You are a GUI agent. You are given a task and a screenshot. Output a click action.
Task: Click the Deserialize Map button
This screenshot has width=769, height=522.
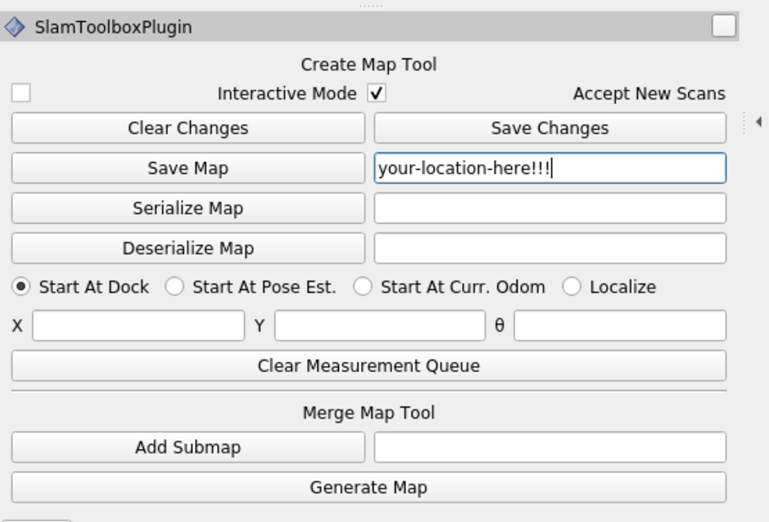(x=188, y=248)
